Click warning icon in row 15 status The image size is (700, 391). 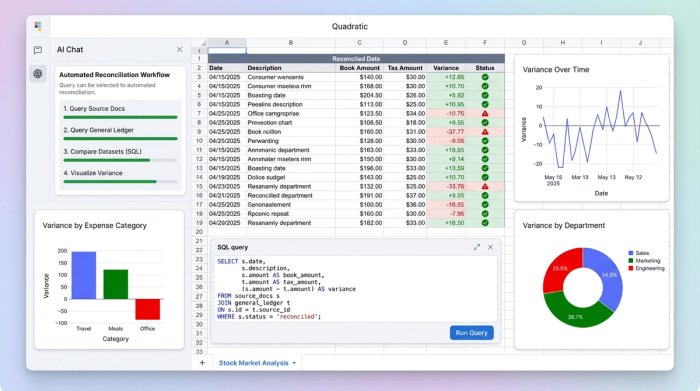485,186
